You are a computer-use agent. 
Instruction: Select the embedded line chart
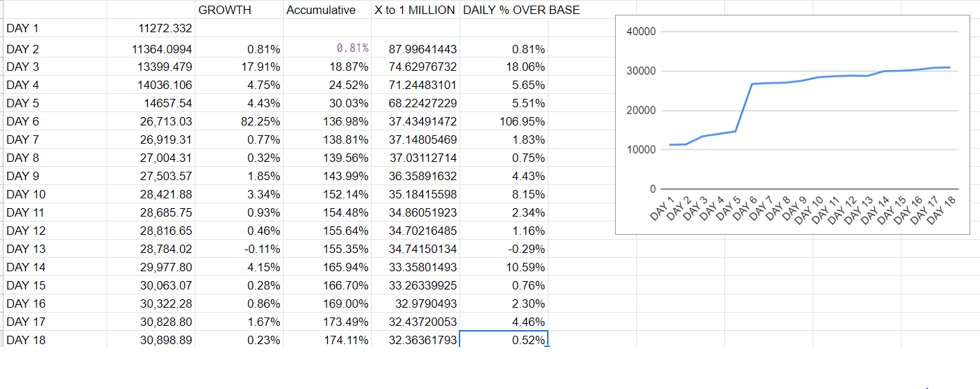792,124
